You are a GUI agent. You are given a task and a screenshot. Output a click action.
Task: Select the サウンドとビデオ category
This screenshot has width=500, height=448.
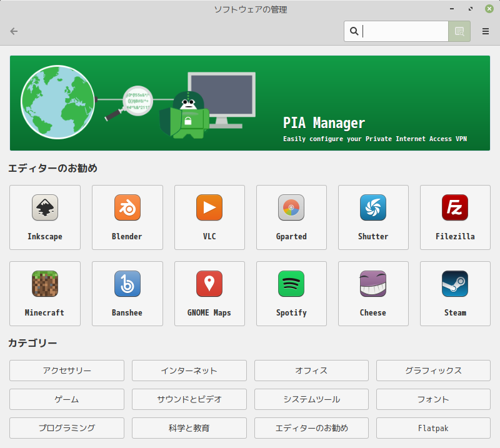coord(189,399)
